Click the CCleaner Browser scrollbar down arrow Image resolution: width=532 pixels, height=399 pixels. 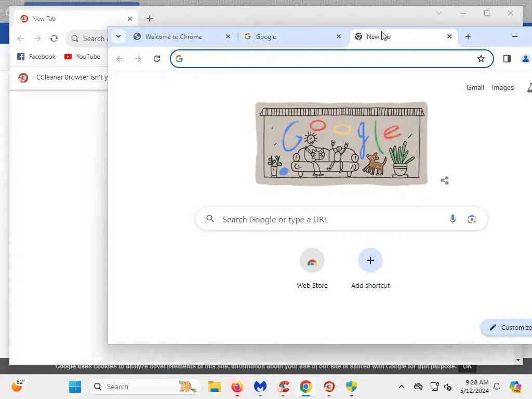518,360
